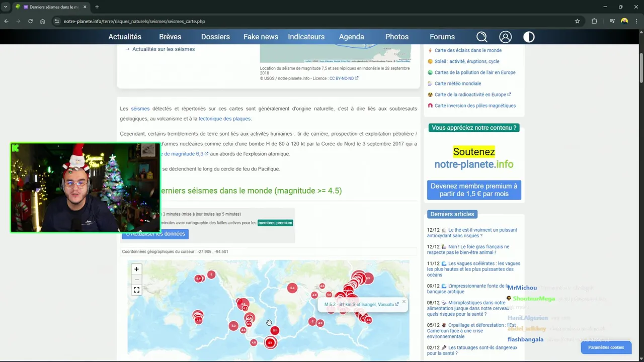Image resolution: width=644 pixels, height=362 pixels.
Task: Switch the earthquake map to fullscreen
Action: coord(136,290)
